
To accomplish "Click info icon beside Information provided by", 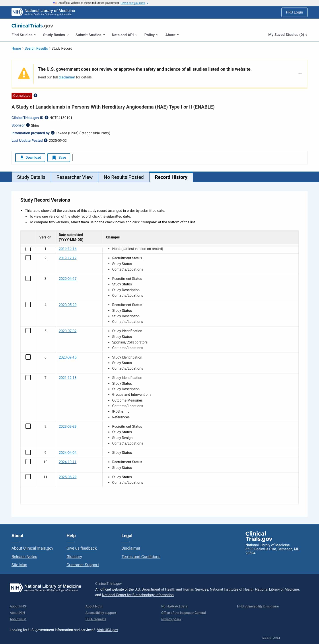I will 53,133.
